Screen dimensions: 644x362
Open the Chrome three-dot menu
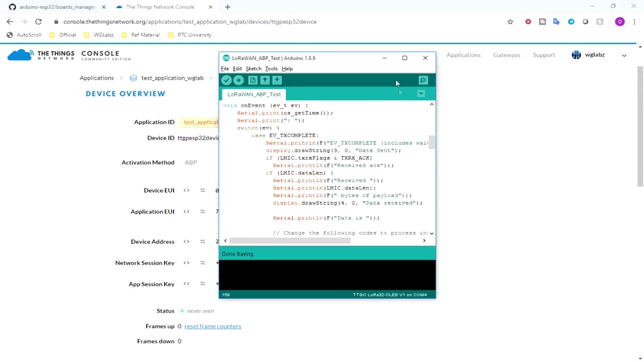point(634,22)
